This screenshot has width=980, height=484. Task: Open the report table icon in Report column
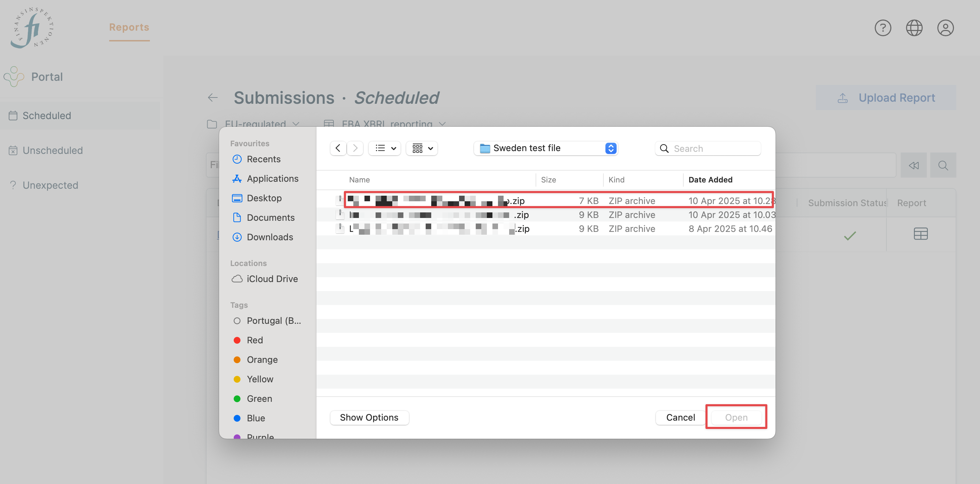921,233
